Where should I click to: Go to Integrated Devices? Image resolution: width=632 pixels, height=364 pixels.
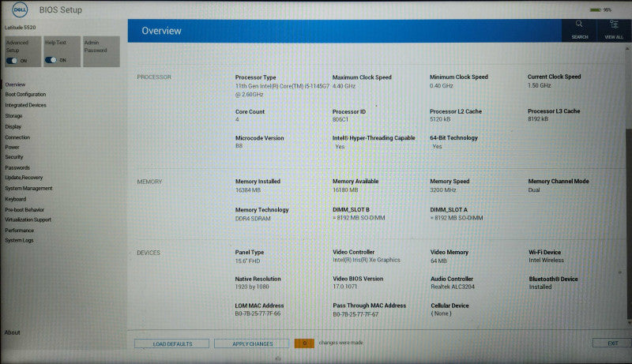click(25, 105)
